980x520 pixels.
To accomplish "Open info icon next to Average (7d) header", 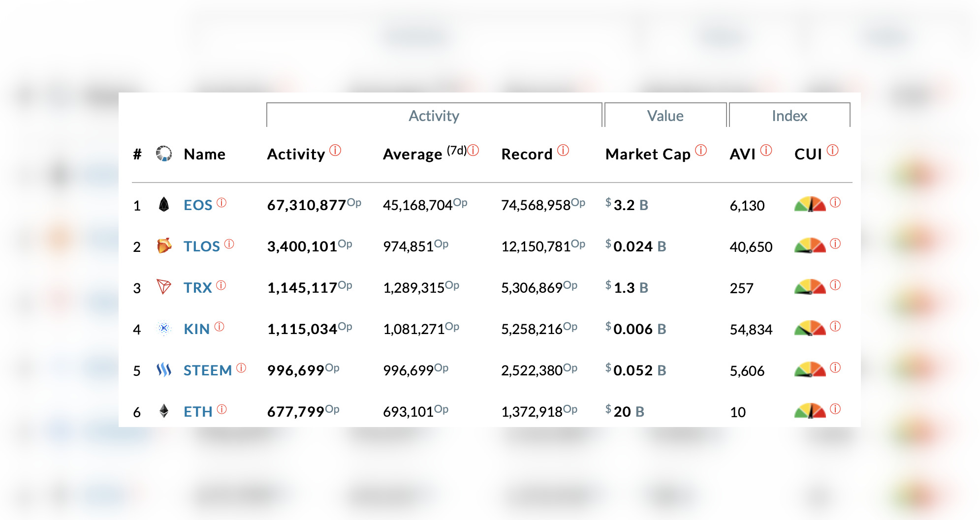I will (473, 150).
